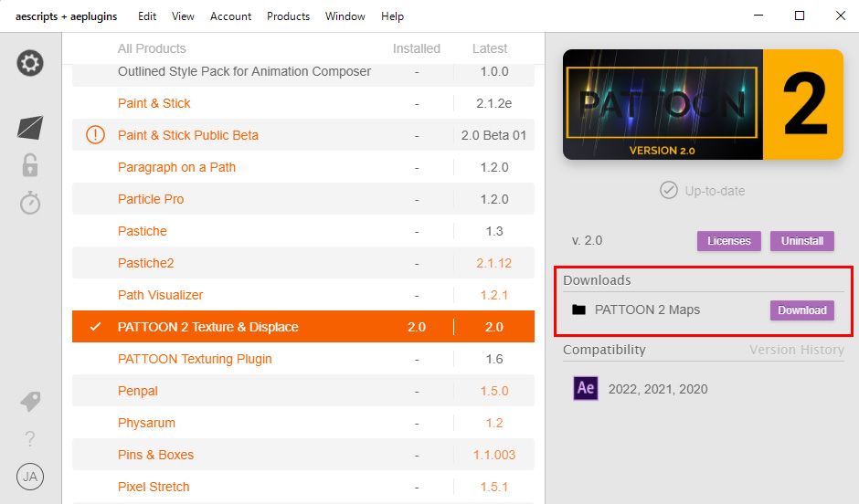Click the After Effects Ae compatibility icon

(x=586, y=389)
